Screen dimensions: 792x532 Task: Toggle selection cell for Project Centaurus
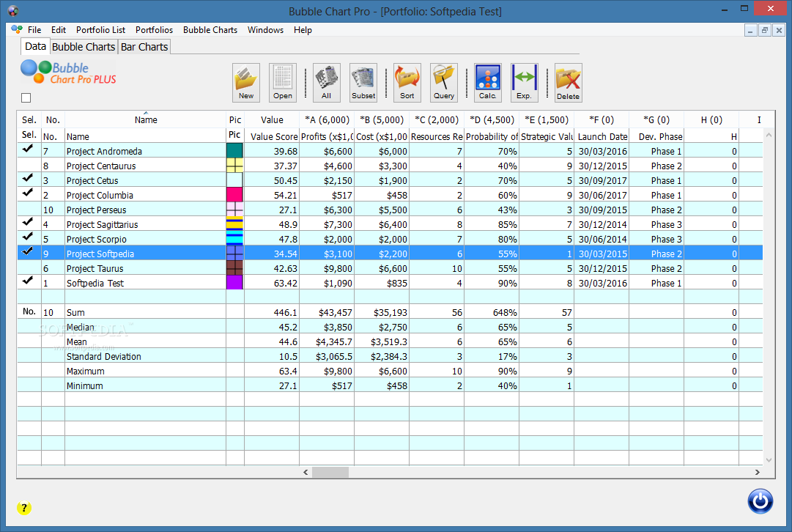click(29, 165)
